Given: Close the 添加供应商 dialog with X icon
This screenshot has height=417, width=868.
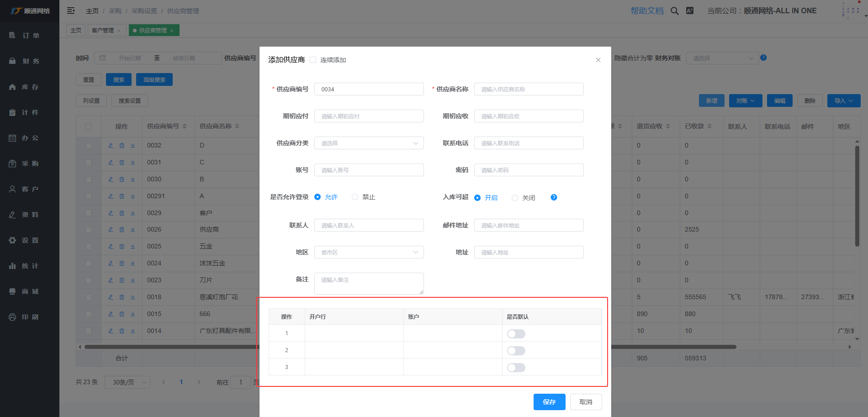Looking at the screenshot, I should (598, 60).
